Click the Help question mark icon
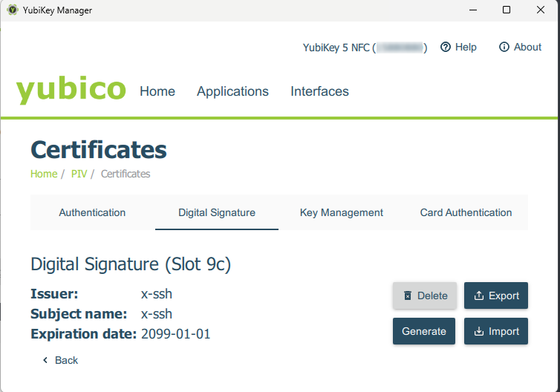 coord(446,47)
